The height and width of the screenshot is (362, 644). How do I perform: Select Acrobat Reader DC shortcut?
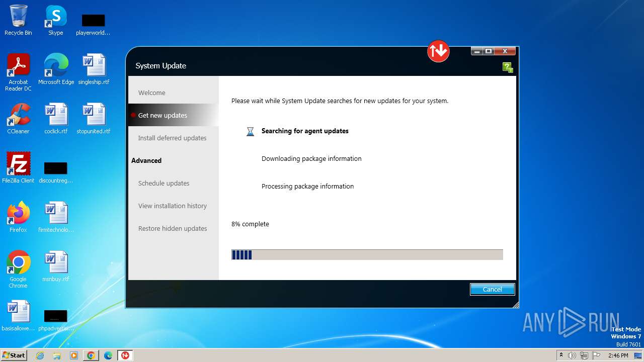coord(18,72)
